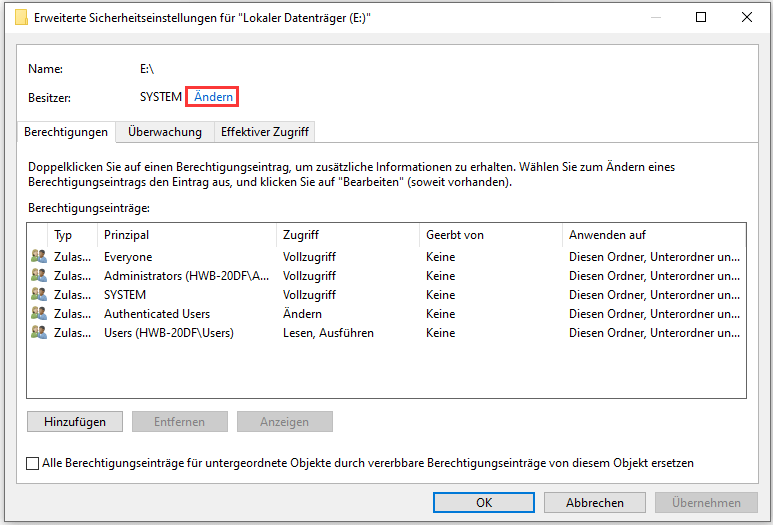Screen dimensions: 773x525
Task: Click the icon next to SYSTEM entry
Action: click(39, 295)
